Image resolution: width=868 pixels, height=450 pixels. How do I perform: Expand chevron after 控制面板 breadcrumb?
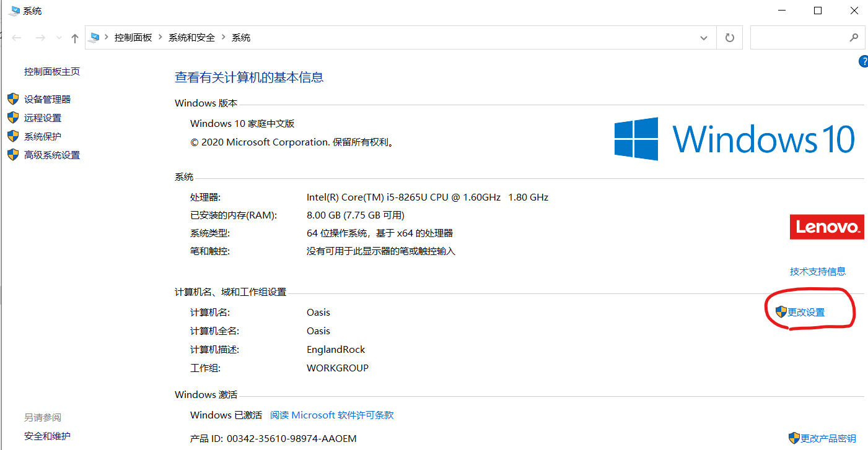(160, 37)
